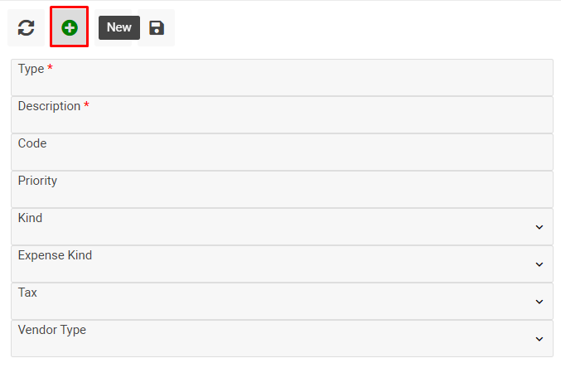
Task: Focus the Type required input field
Action: tap(282, 83)
